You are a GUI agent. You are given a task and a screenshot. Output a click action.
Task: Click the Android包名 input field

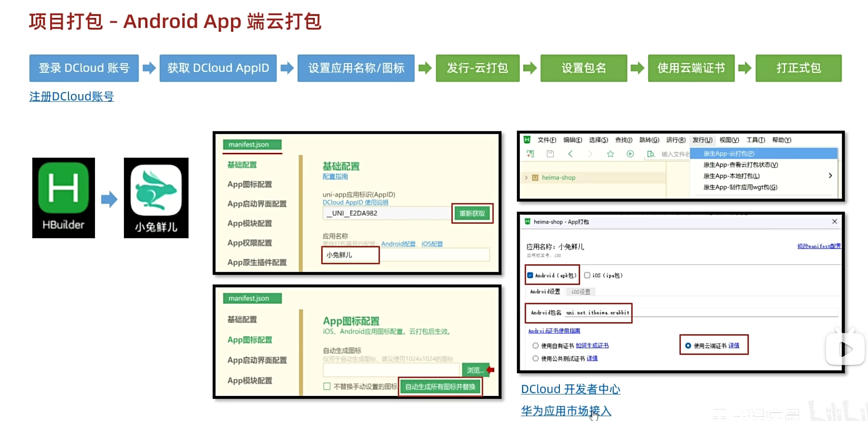tap(598, 312)
